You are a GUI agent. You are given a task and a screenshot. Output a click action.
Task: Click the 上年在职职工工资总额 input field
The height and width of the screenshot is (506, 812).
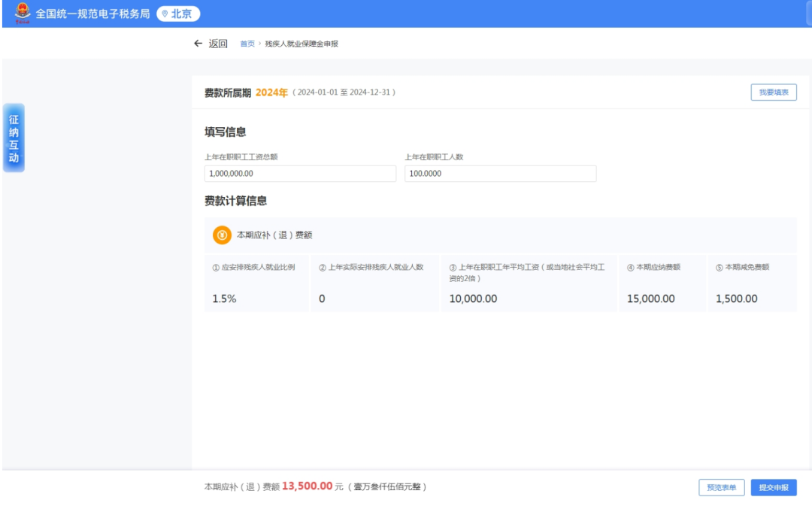[300, 174]
